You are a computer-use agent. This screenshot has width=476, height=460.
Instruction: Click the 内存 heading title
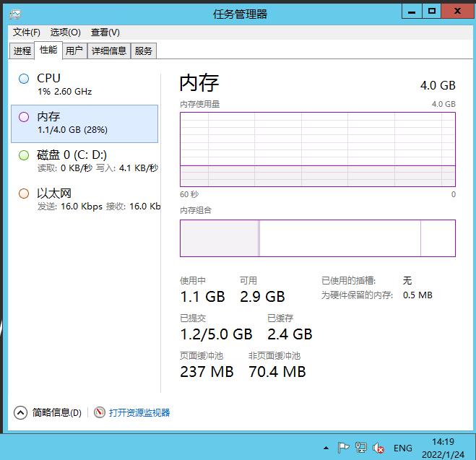199,83
